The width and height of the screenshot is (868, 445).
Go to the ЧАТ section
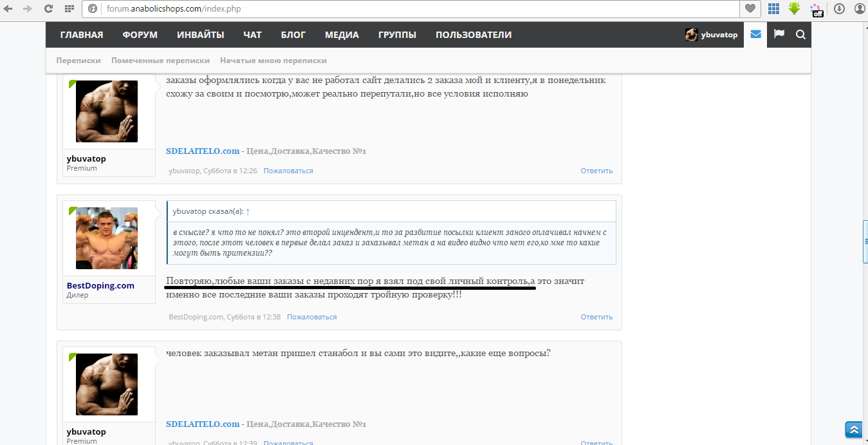coord(252,35)
